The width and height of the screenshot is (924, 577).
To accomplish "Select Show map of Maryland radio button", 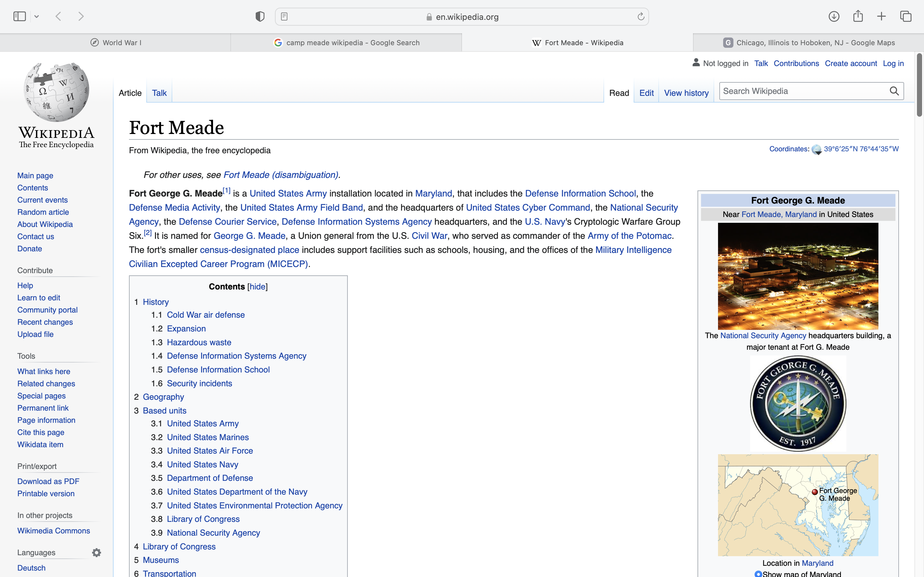I will click(758, 573).
